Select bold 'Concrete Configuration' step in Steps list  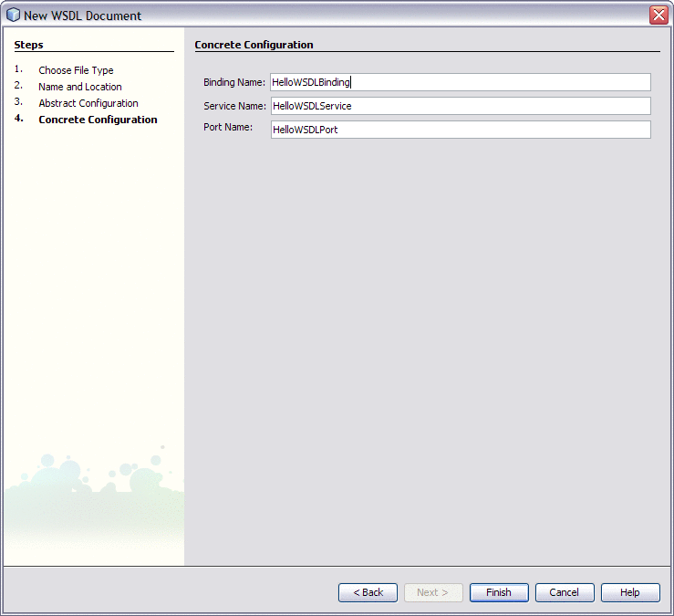[98, 120]
